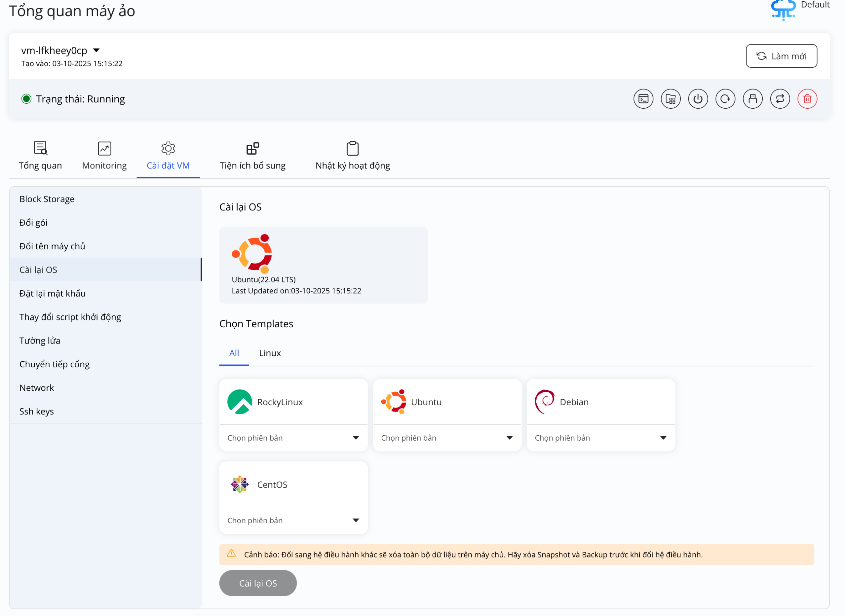This screenshot has width=846, height=616.
Task: Expand the Debian version selector
Action: click(x=600, y=438)
